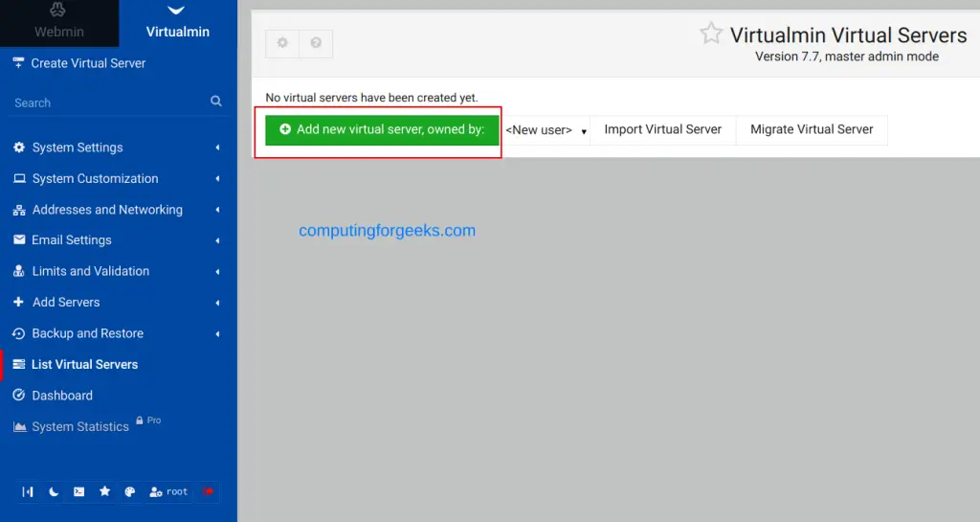Open module configuration gear icon

(x=282, y=43)
